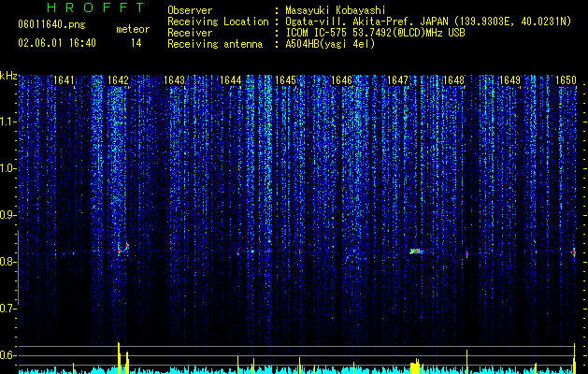This screenshot has width=588, height=374.
Task: Click the meteor count value 14
Action: (136, 43)
